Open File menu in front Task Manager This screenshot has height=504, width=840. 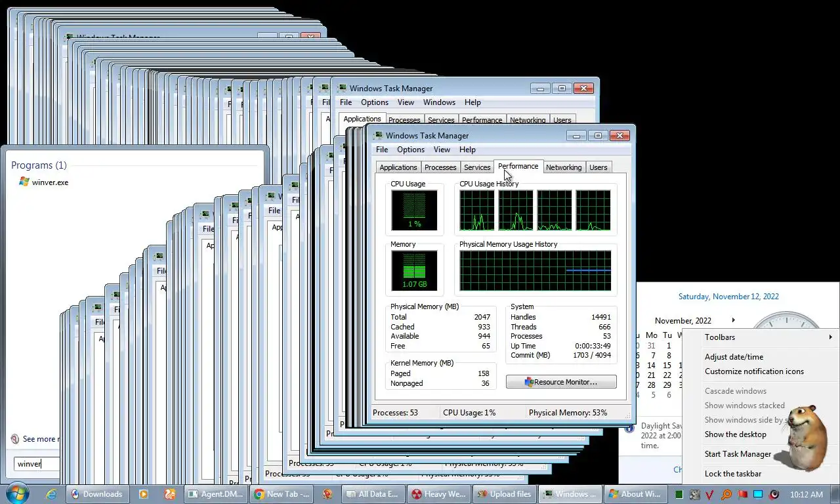382,150
